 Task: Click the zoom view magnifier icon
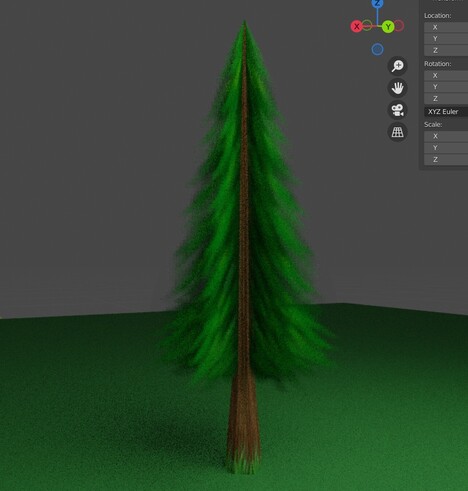coord(397,66)
